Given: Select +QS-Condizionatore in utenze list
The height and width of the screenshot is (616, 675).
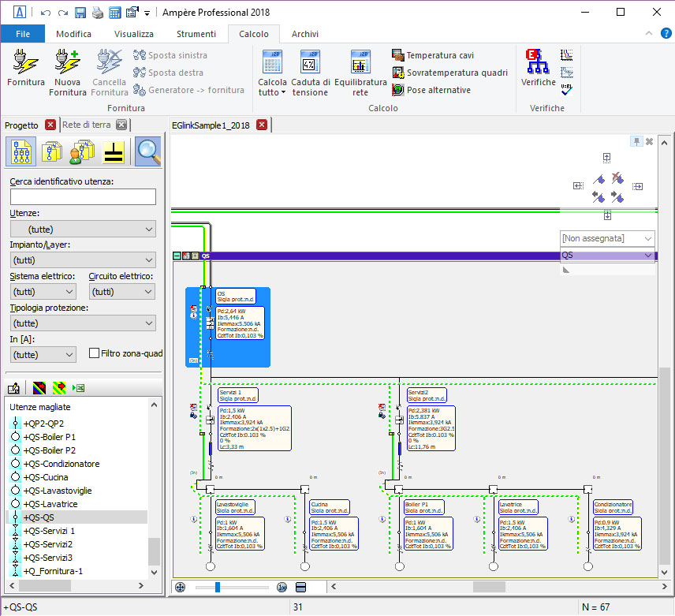Looking at the screenshot, I should point(62,464).
